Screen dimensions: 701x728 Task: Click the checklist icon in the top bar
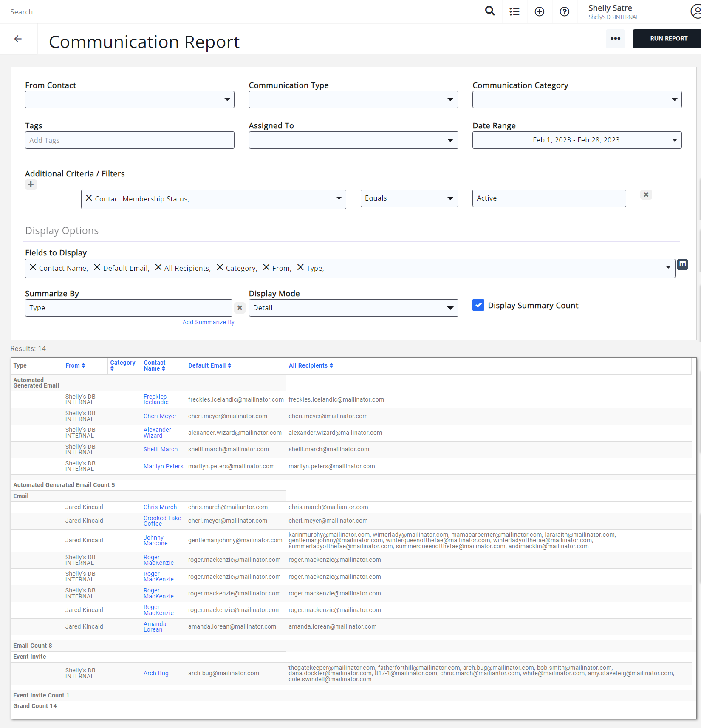[x=514, y=11]
